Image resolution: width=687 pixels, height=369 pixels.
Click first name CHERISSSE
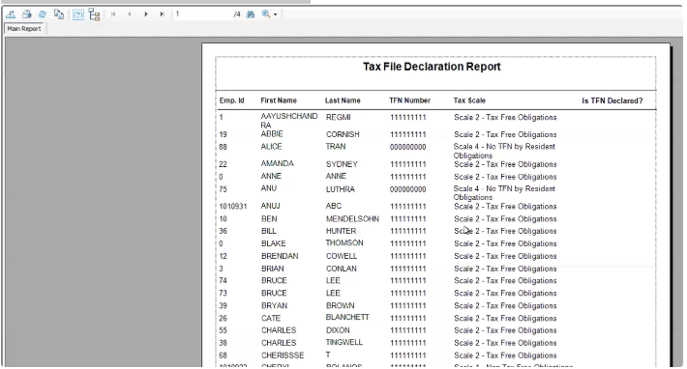[x=283, y=355]
